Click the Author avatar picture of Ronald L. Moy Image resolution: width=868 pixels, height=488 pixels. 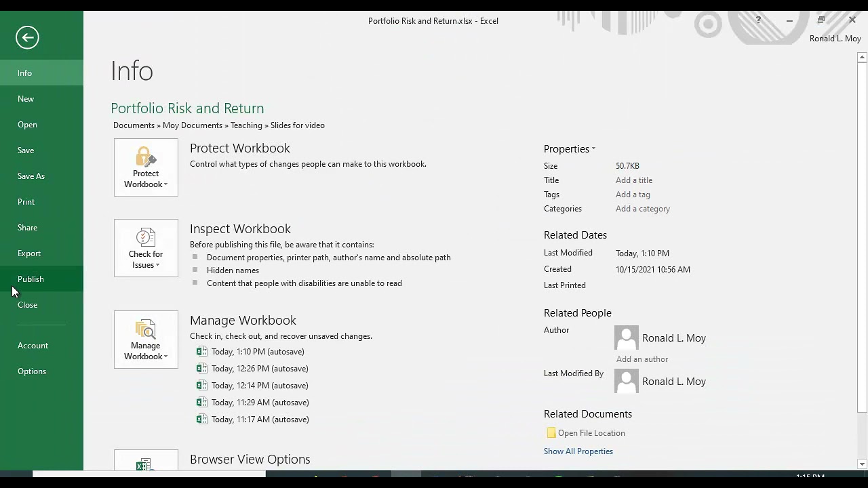click(x=627, y=338)
